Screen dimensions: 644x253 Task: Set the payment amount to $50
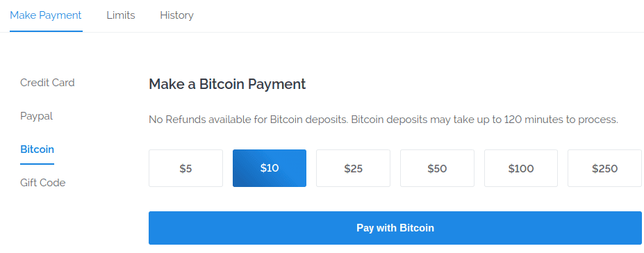coord(437,168)
